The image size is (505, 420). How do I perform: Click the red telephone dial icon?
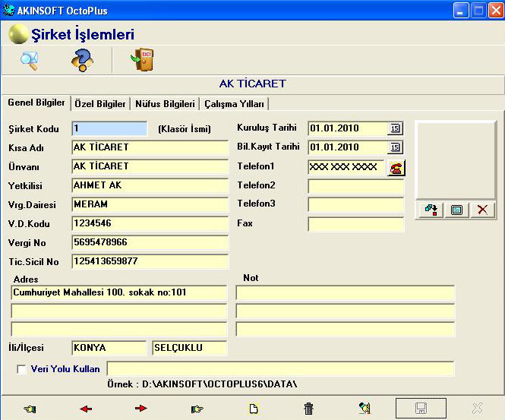click(x=396, y=168)
